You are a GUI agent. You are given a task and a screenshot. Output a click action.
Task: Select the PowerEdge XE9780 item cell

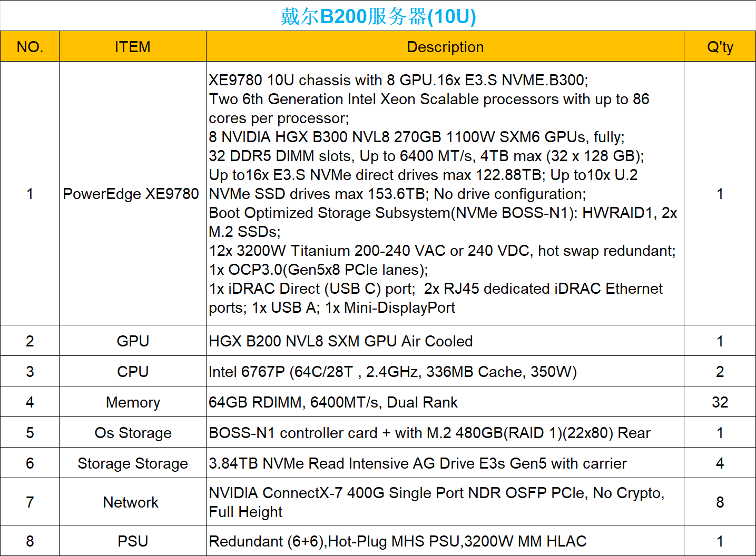point(133,194)
